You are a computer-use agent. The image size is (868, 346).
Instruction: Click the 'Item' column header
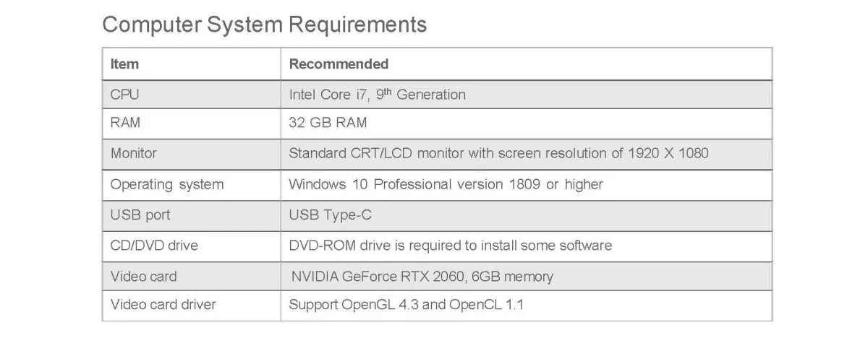[x=124, y=64]
